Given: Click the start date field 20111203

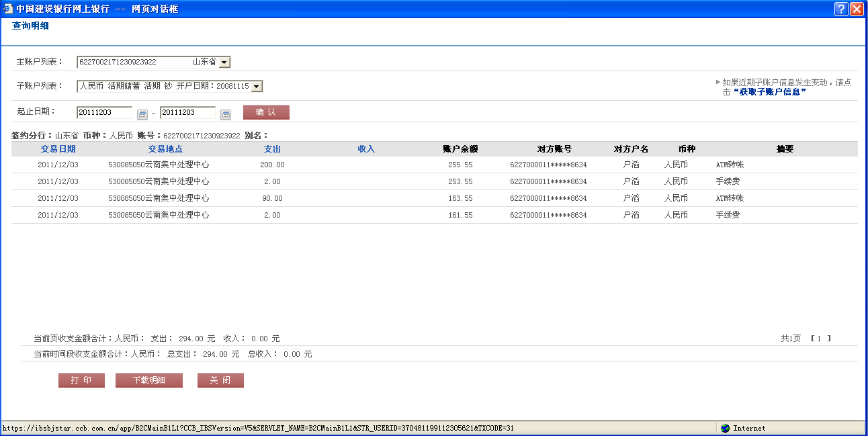Looking at the screenshot, I should (104, 112).
